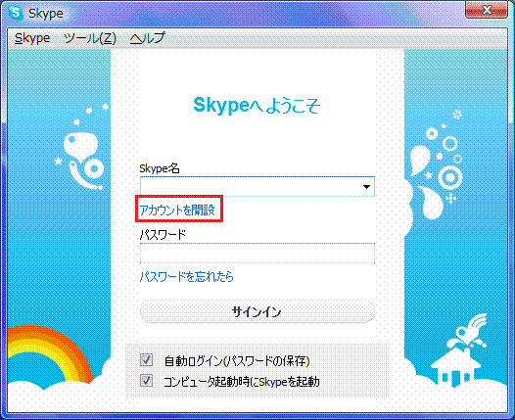The height and width of the screenshot is (420, 515).
Task: Toggle コンピュータ起動時にSkypeを起動 checkbox
Action: coord(146,381)
